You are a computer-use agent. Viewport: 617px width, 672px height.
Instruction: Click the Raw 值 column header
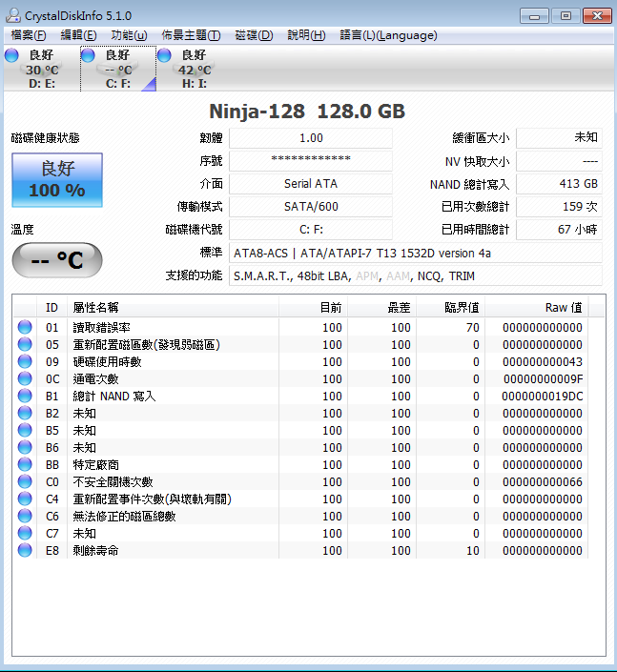tap(536, 307)
